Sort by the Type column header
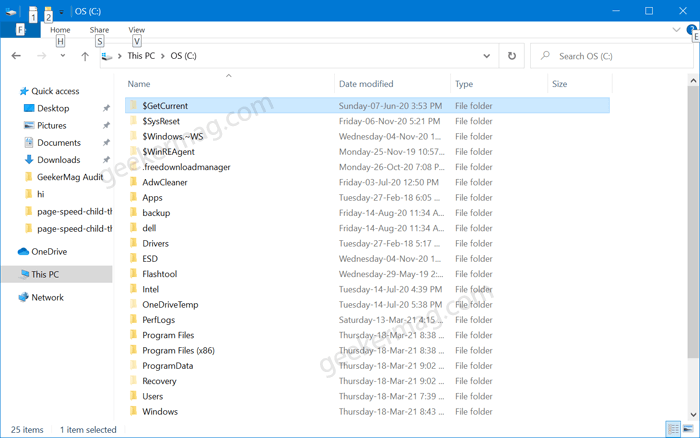Screen dimensions: 700x438 pyautogui.click(x=464, y=84)
